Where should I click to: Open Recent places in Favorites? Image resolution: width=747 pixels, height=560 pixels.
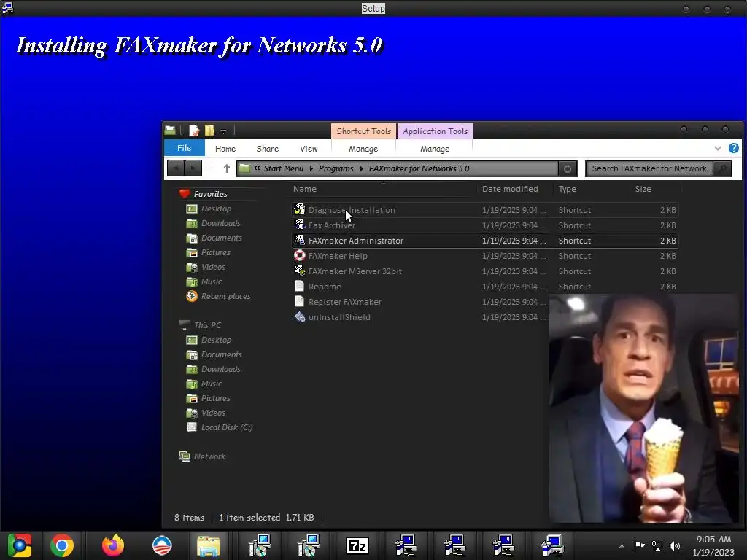point(225,296)
